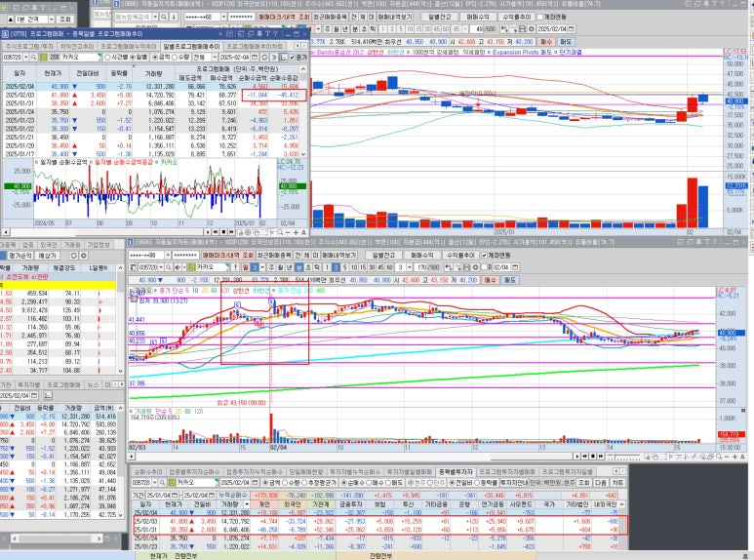Click the stop square under lower chart
This screenshot has height=560, width=754.
[x=593, y=456]
